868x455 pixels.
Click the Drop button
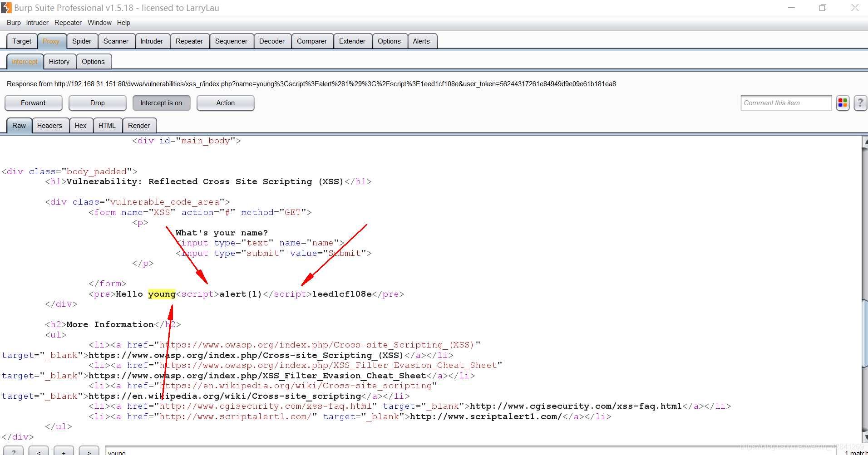97,103
